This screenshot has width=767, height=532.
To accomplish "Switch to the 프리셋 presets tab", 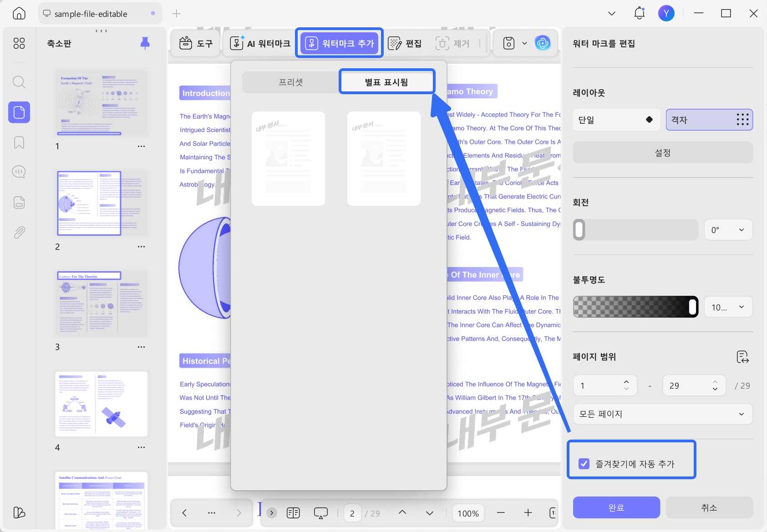I will 290,82.
